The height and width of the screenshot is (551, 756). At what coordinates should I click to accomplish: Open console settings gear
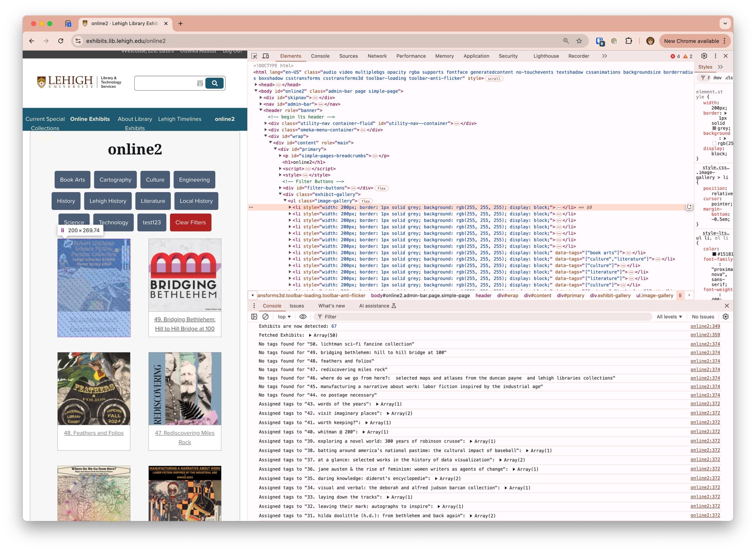pos(726,317)
